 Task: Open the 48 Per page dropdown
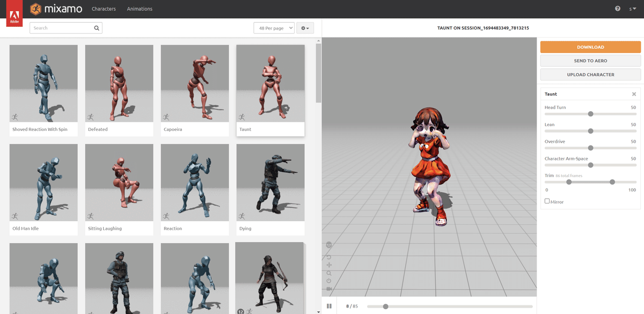point(274,28)
